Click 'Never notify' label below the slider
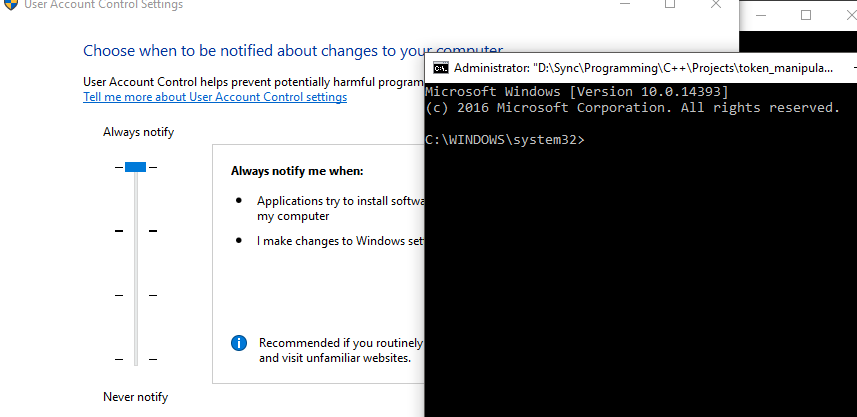Viewport: 857px width, 417px height. click(135, 397)
